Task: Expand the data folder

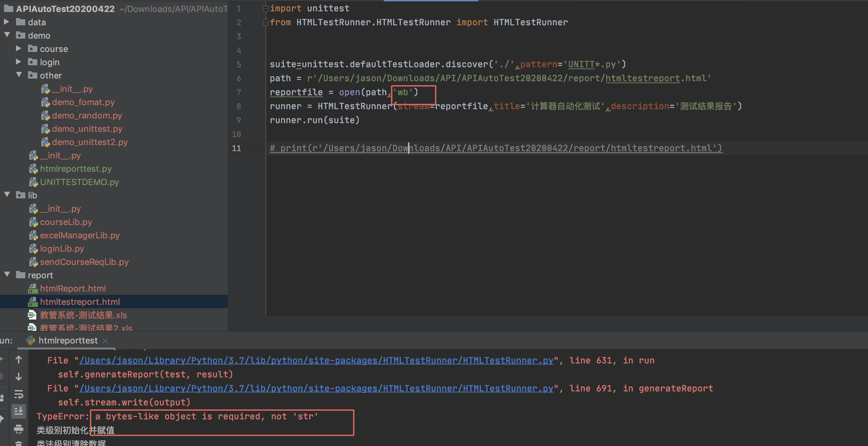Action: pyautogui.click(x=6, y=22)
